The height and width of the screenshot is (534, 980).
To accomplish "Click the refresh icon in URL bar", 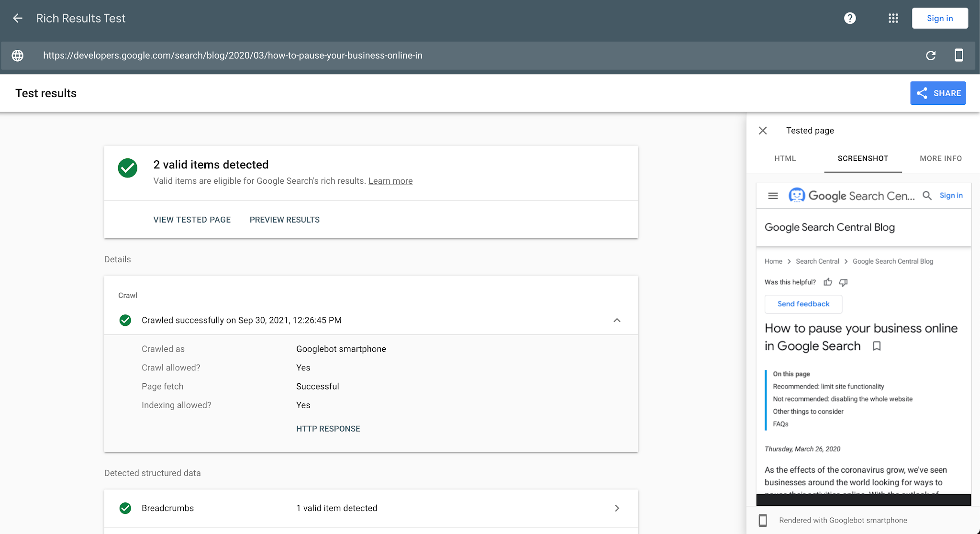I will tap(930, 55).
